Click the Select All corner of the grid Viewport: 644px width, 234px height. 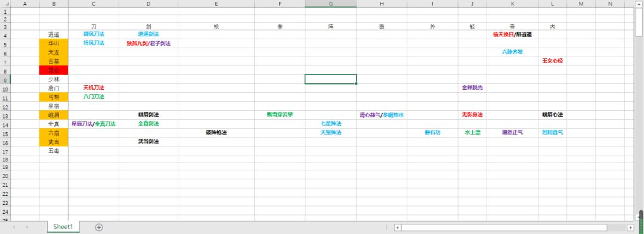(x=5, y=4)
